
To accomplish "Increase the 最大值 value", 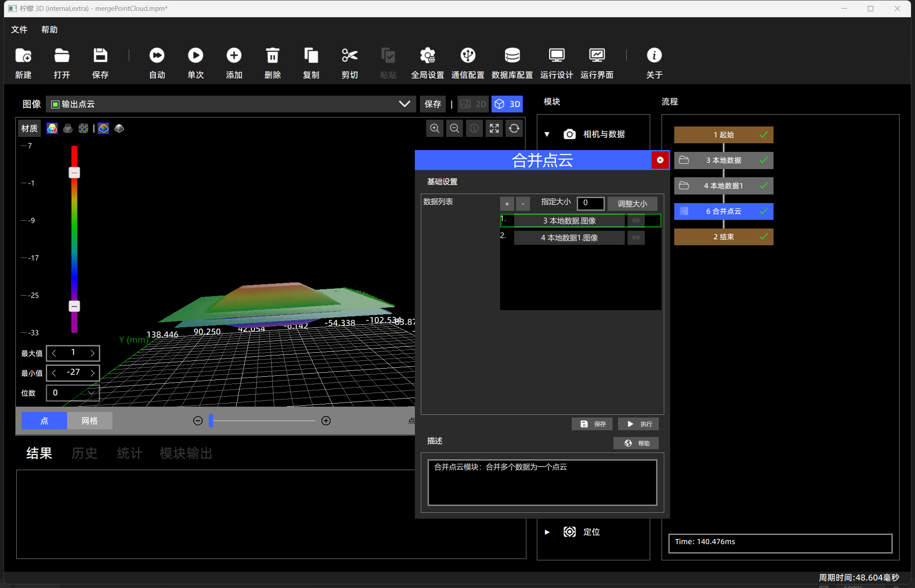I will pyautogui.click(x=92, y=353).
